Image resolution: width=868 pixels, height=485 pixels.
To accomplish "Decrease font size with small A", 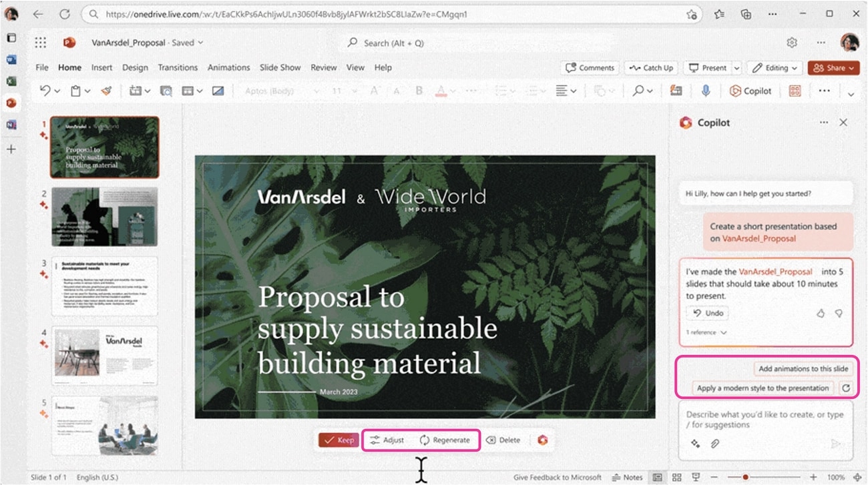I will click(x=397, y=91).
